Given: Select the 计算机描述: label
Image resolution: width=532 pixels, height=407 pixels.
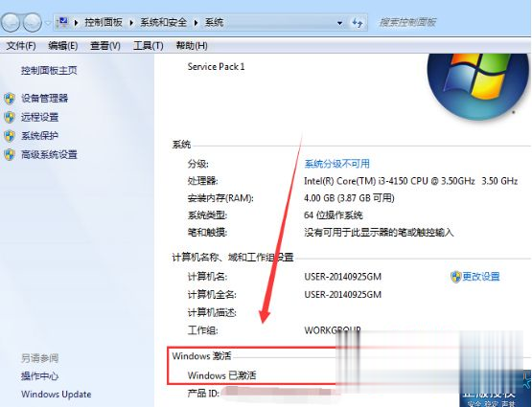Looking at the screenshot, I should click(212, 312).
